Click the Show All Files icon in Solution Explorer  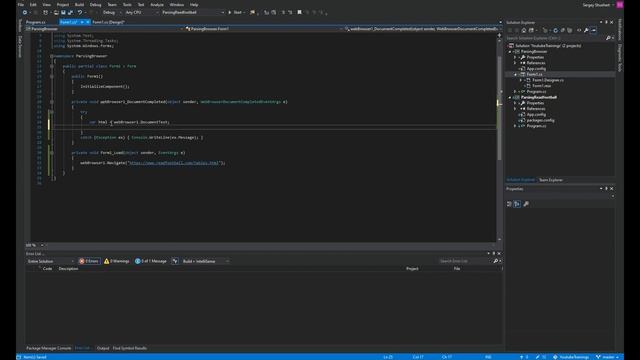pos(570,30)
